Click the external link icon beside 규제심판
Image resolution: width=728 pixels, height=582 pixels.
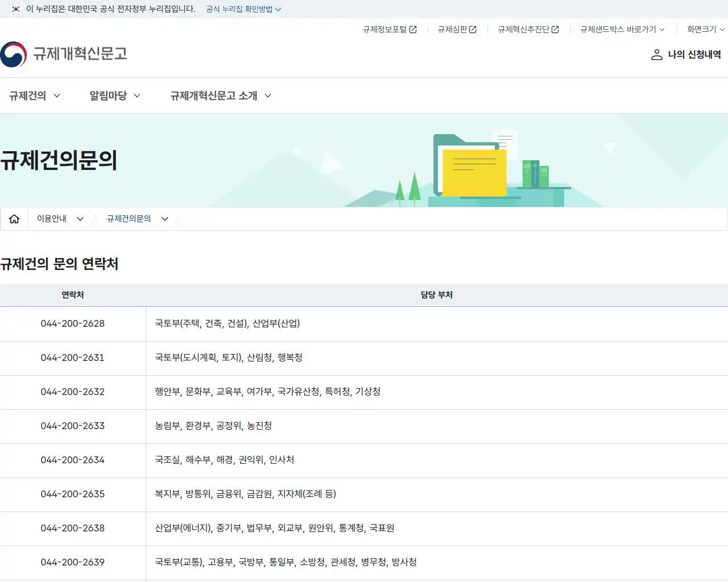pos(474,30)
